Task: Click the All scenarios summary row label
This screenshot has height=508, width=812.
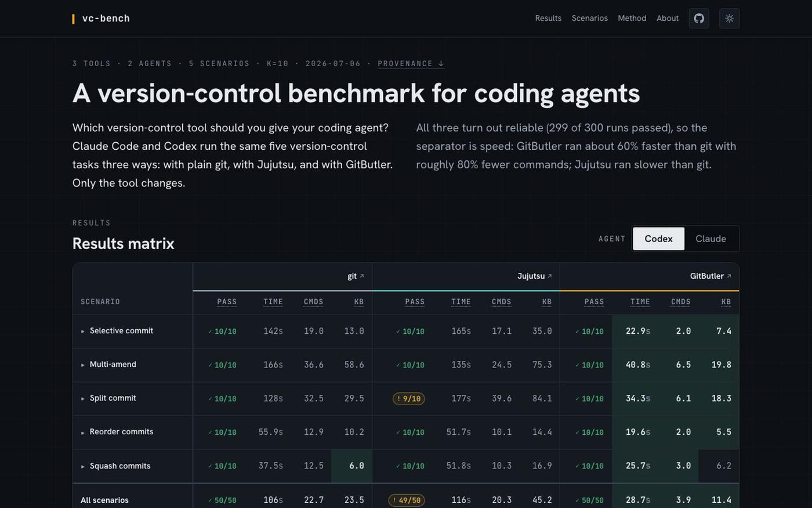Action: coord(104,500)
